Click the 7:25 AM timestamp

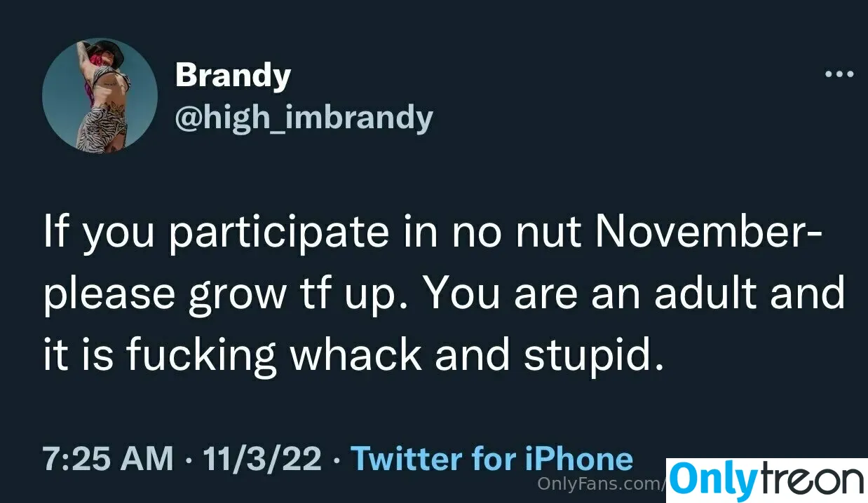[x=108, y=459]
